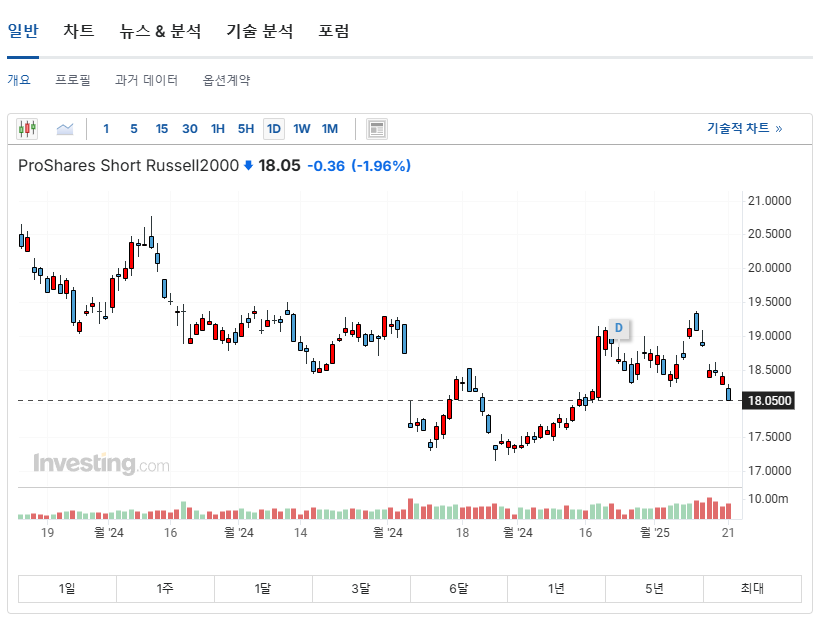The width and height of the screenshot is (819, 629).
Task: Click the 18.5000 axis label
Action: coord(769,370)
